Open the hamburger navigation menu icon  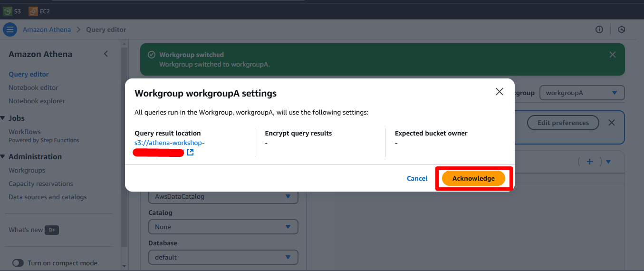10,29
